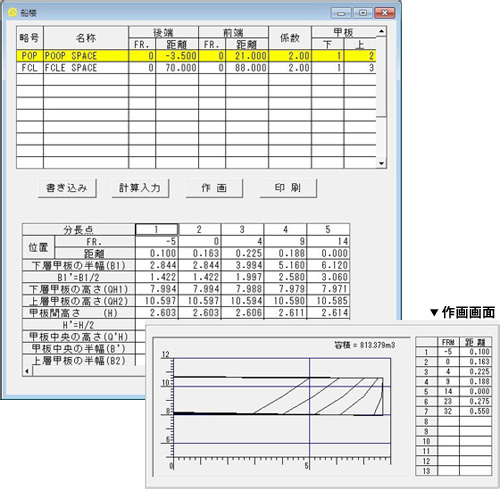500x490 pixels.
Task: Click the FCLE SPACE coefficient 2.00 cell
Action: click(290, 68)
